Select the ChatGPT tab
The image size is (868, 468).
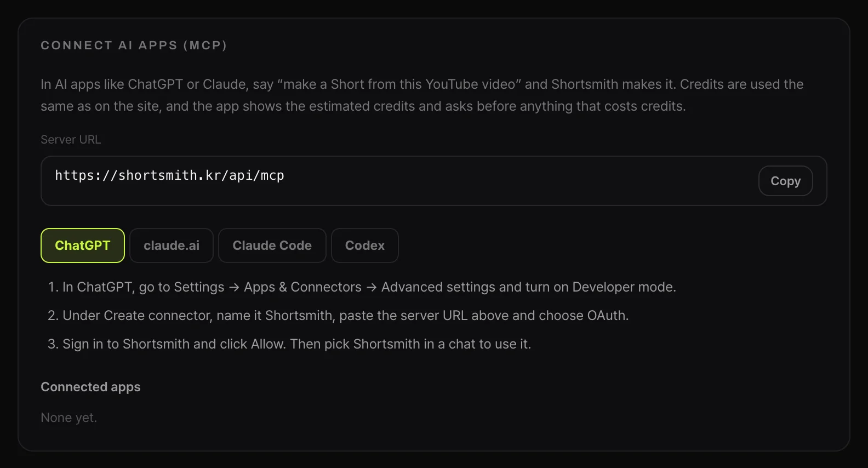point(83,246)
